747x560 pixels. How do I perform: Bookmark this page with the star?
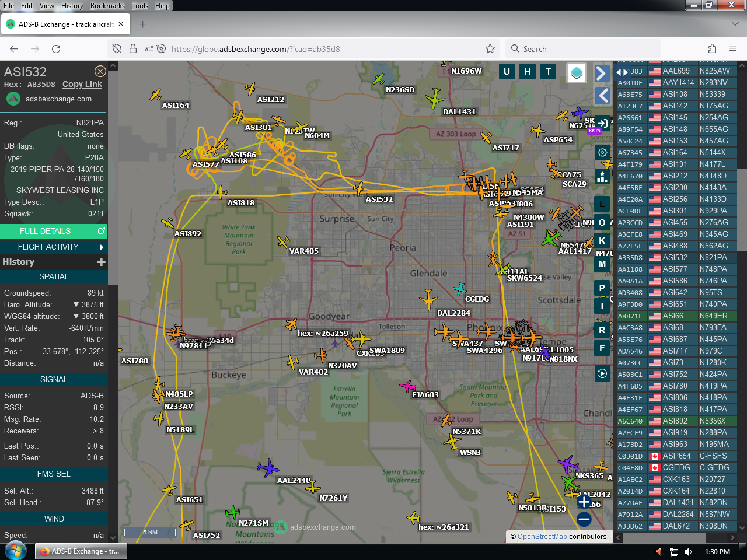point(490,49)
